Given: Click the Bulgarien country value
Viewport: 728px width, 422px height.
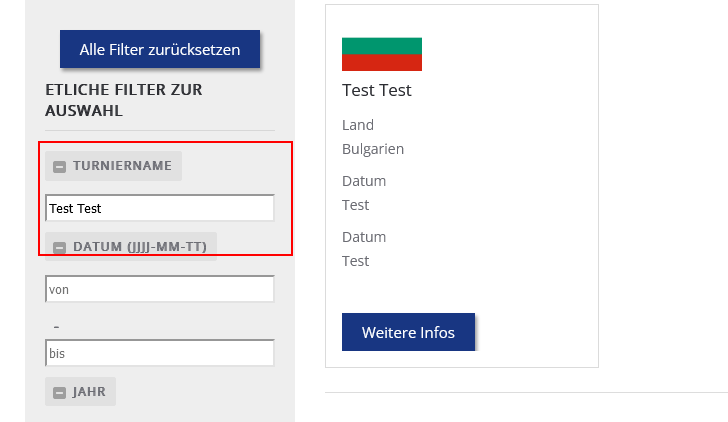Looking at the screenshot, I should pyautogui.click(x=373, y=149).
